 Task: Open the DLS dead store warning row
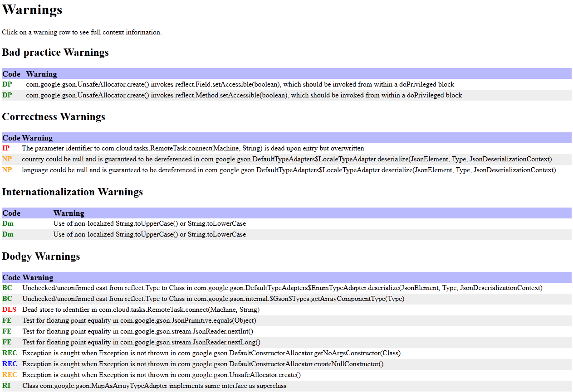[286, 310]
